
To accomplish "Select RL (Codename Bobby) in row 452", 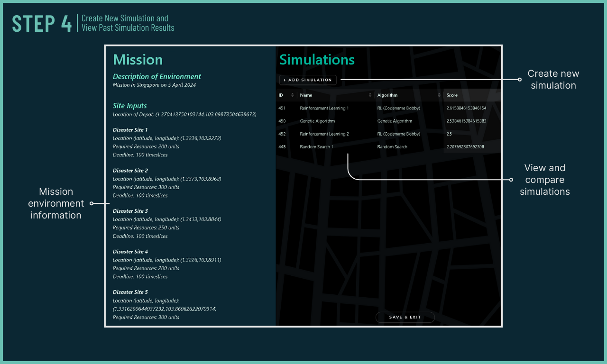I will point(398,134).
